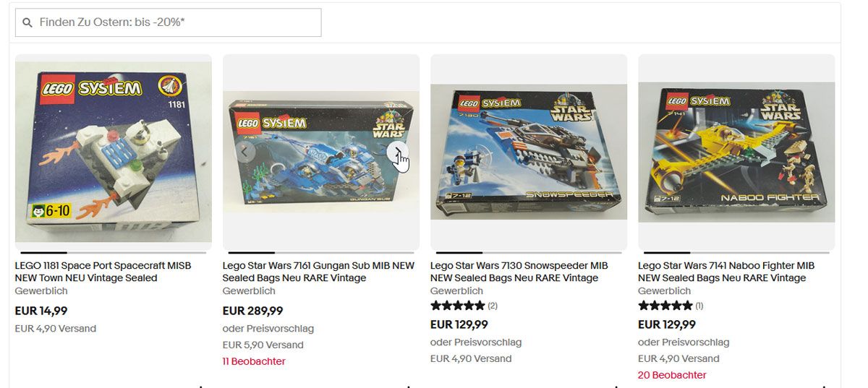Image resolution: width=868 pixels, height=388 pixels.
Task: Click the search magnifier icon
Action: pyautogui.click(x=27, y=22)
